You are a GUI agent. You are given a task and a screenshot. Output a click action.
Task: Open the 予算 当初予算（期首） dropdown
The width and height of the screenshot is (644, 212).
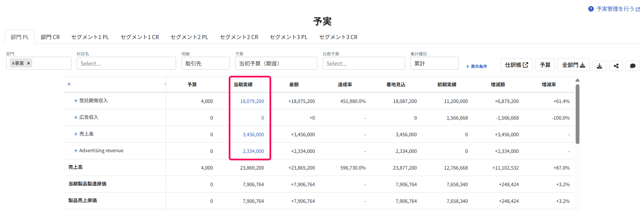(276, 63)
